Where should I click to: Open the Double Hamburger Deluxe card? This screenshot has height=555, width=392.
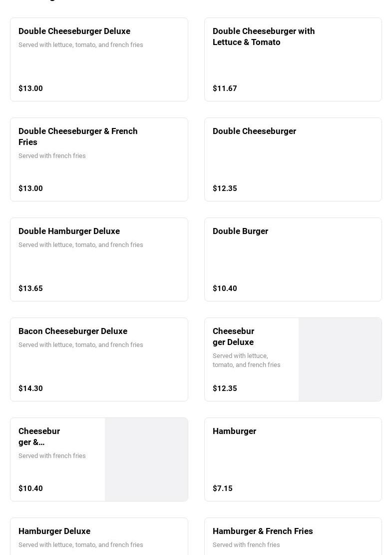click(x=69, y=231)
